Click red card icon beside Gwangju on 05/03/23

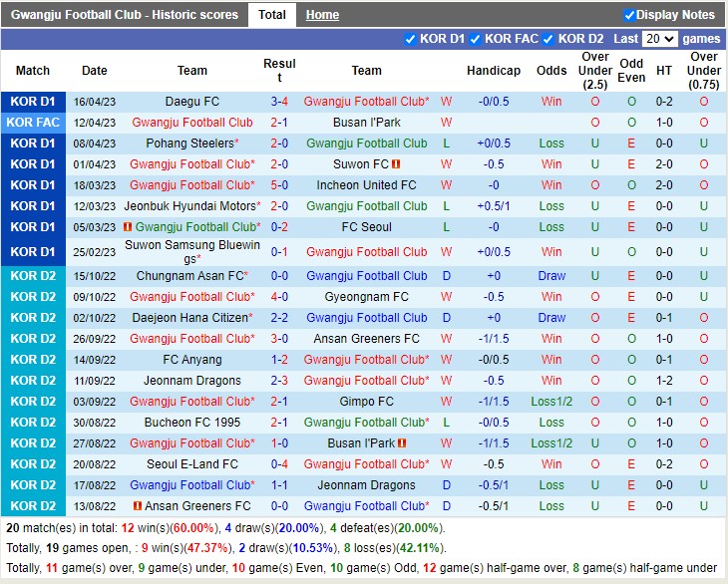click(128, 227)
